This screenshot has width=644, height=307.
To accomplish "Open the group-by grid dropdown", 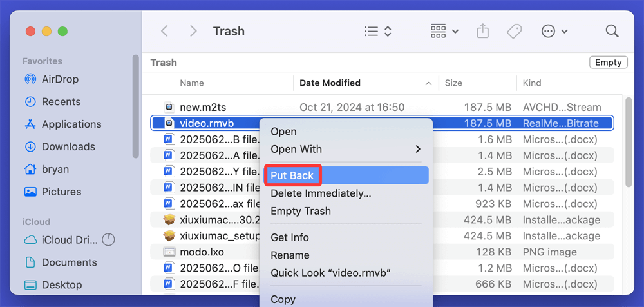I will [x=444, y=31].
